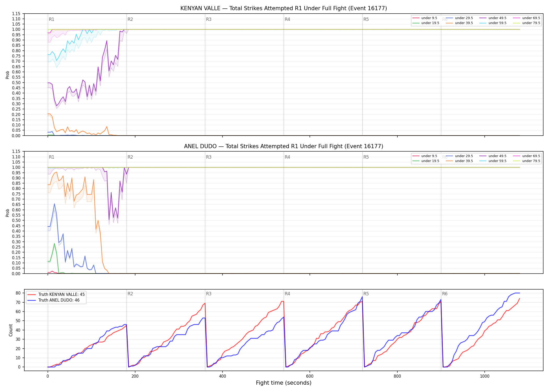549x392 pixels.
Task: Click 'Prob' axis label on ANEL DUDO chart
Action: coord(8,213)
